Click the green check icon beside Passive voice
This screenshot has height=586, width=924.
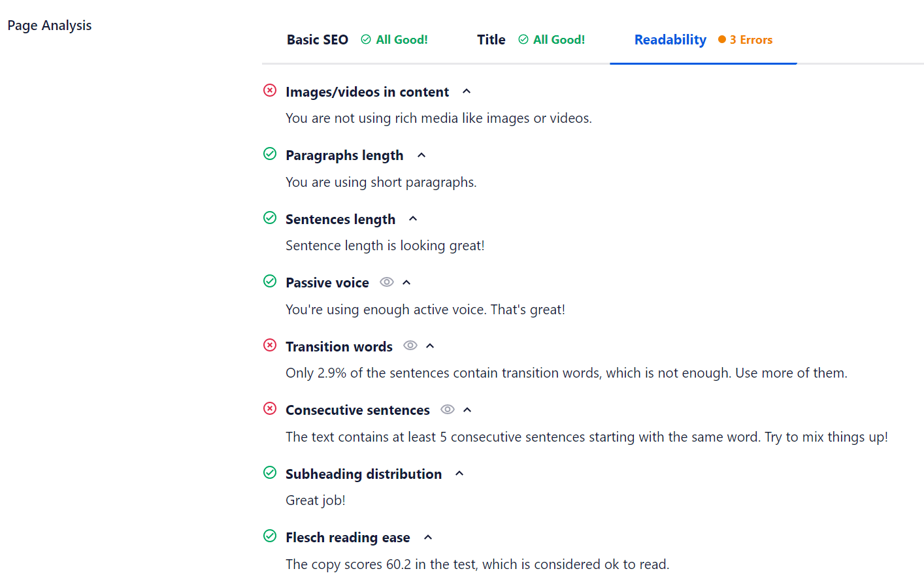coord(270,281)
